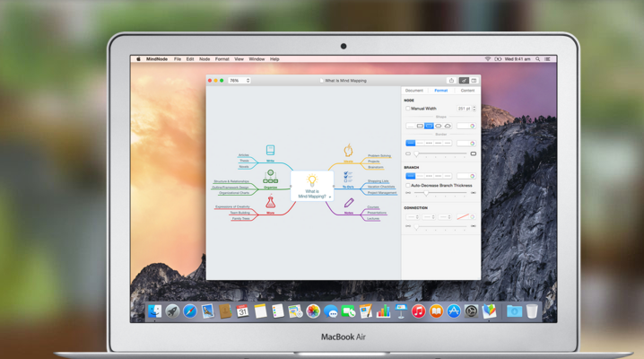Viewport: 644px width, 359px height.
Task: Toggle the Inspector brush button in toolbar
Action: pyautogui.click(x=464, y=81)
